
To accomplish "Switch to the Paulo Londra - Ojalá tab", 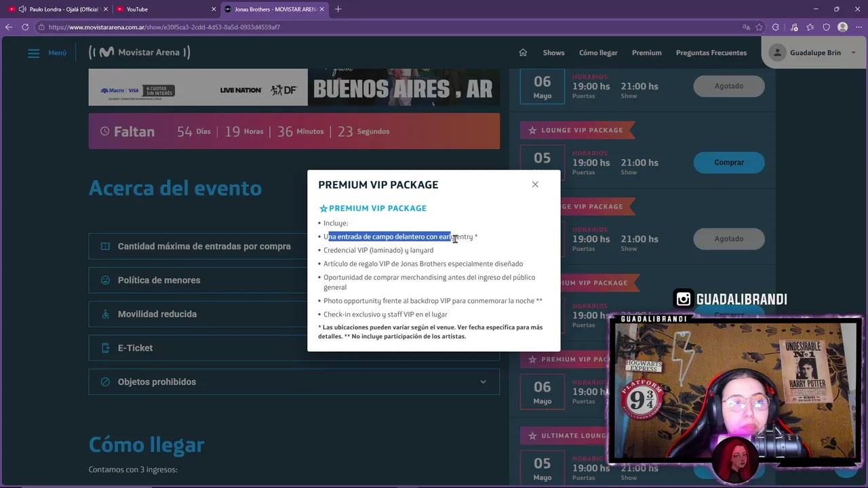I will coord(58,9).
